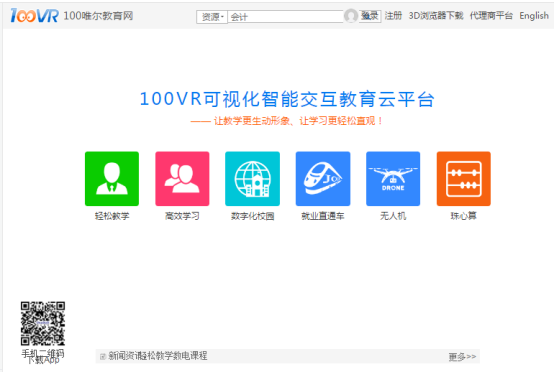Click the 100唯尔教育网 site name text
The width and height of the screenshot is (554, 373).
[x=98, y=16]
